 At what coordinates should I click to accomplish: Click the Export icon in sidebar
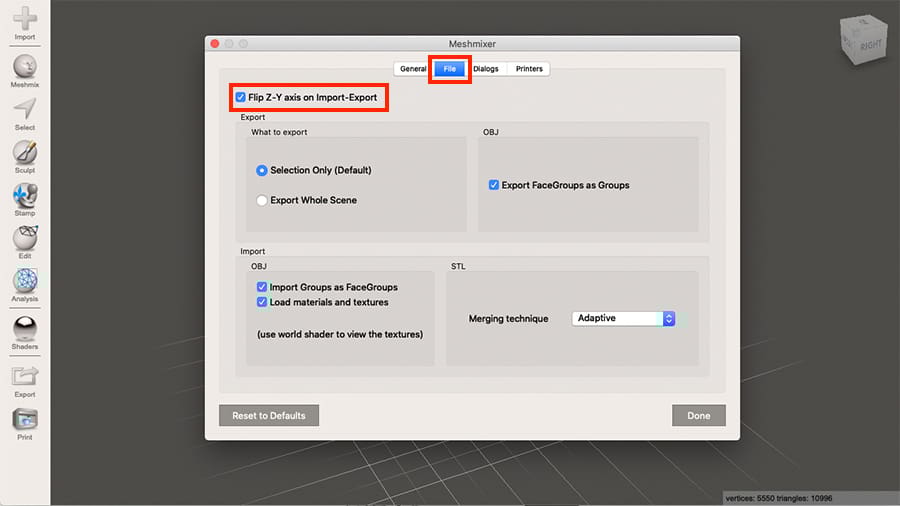pyautogui.click(x=25, y=381)
